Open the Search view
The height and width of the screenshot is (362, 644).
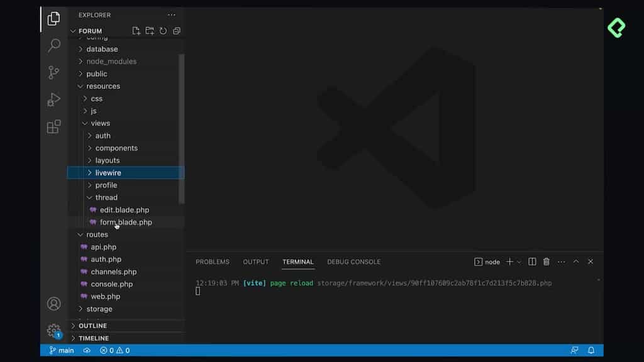[x=53, y=45]
